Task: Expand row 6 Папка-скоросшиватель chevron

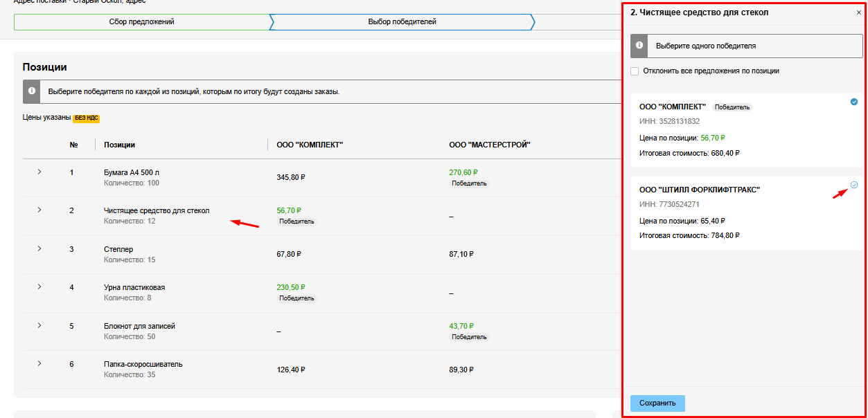Action: point(39,363)
